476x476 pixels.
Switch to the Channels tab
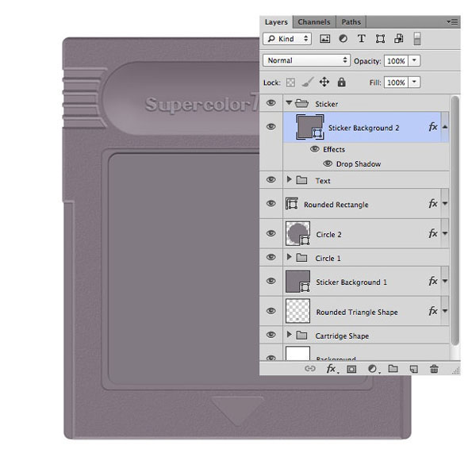coord(314,22)
